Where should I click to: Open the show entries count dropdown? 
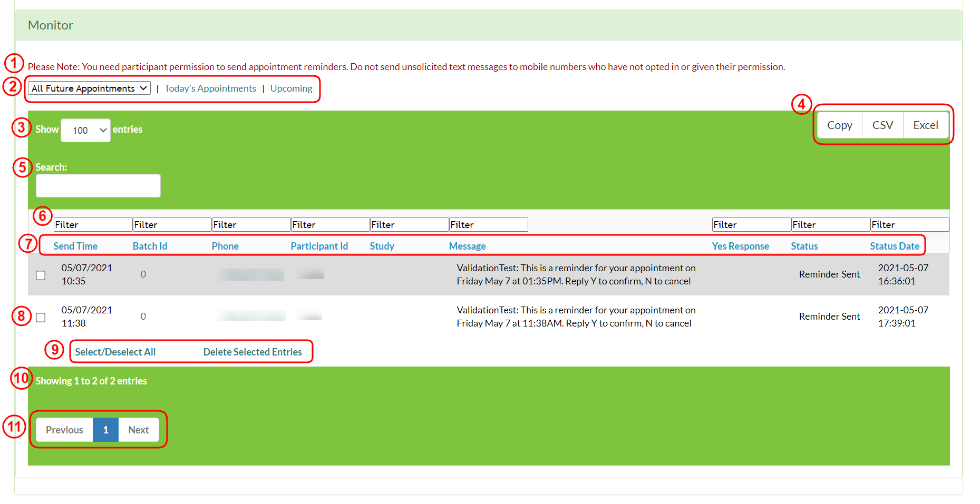point(85,130)
